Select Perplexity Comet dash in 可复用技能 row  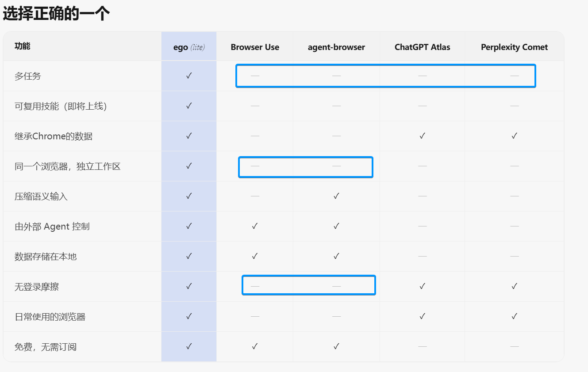tap(514, 106)
